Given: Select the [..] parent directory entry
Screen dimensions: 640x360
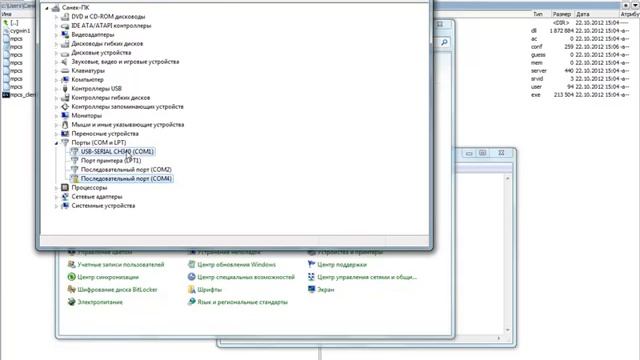Looking at the screenshot, I should click(14, 23).
